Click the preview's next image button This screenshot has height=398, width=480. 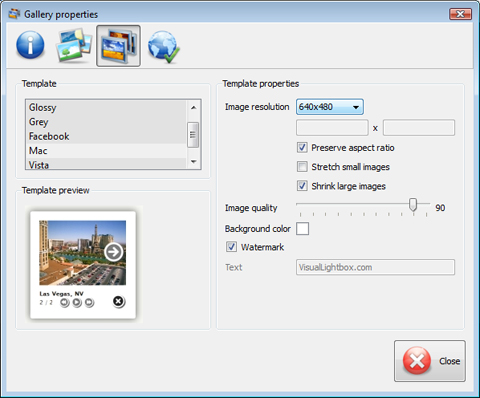(x=89, y=303)
